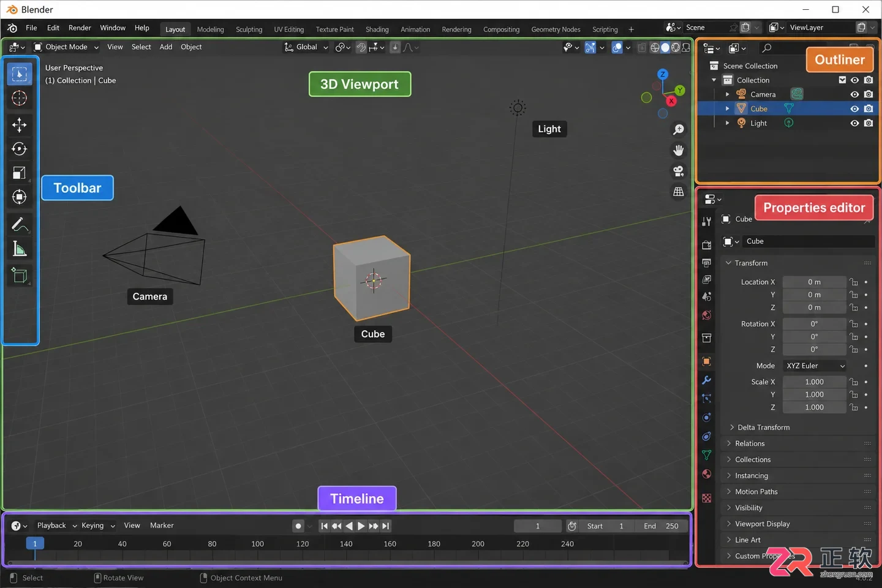The width and height of the screenshot is (882, 588).
Task: Click the Blender logo menu icon
Action: click(x=12, y=28)
